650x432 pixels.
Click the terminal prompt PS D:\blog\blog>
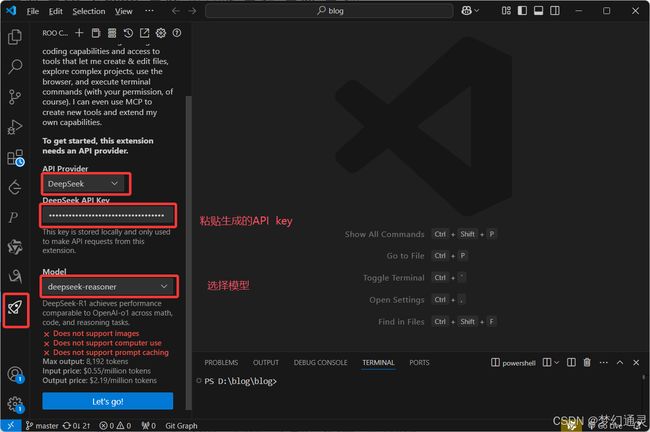click(240, 381)
